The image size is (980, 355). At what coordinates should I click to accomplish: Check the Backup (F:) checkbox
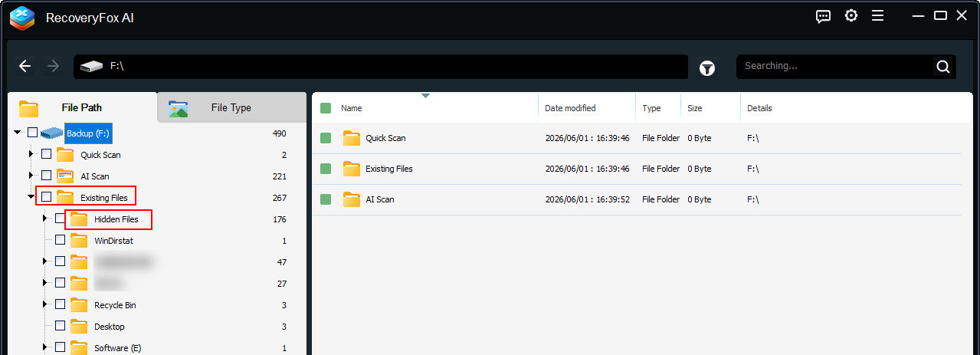coord(32,133)
